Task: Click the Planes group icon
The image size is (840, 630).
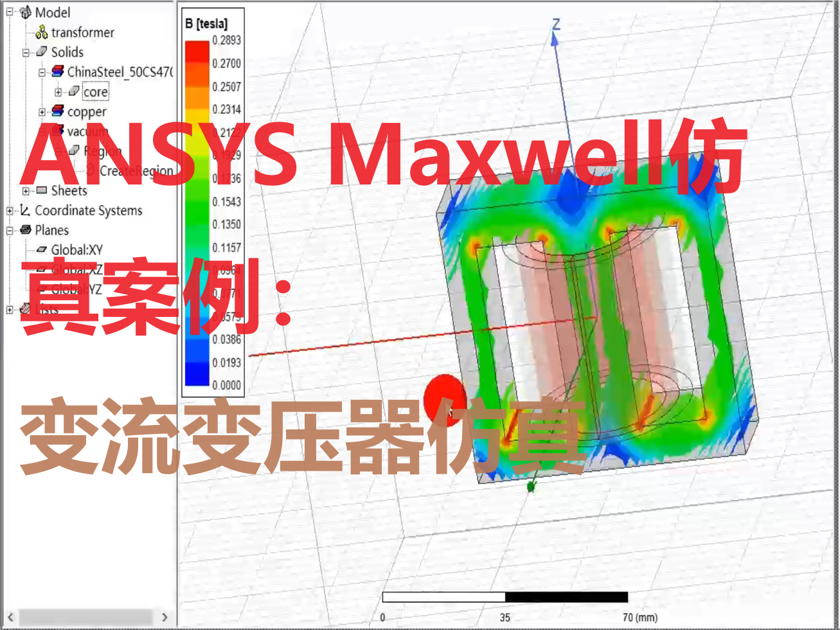Action: [x=25, y=230]
